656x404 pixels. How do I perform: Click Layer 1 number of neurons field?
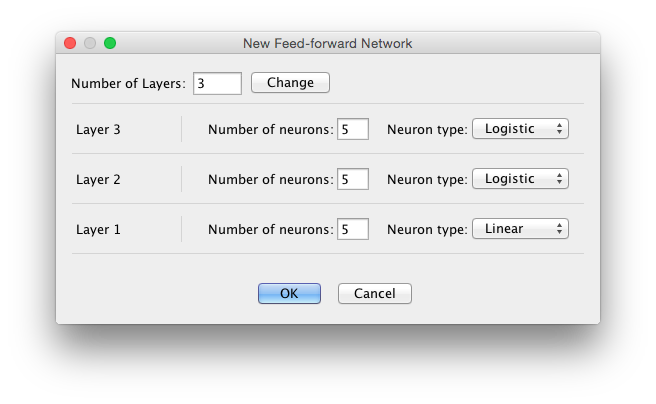353,229
